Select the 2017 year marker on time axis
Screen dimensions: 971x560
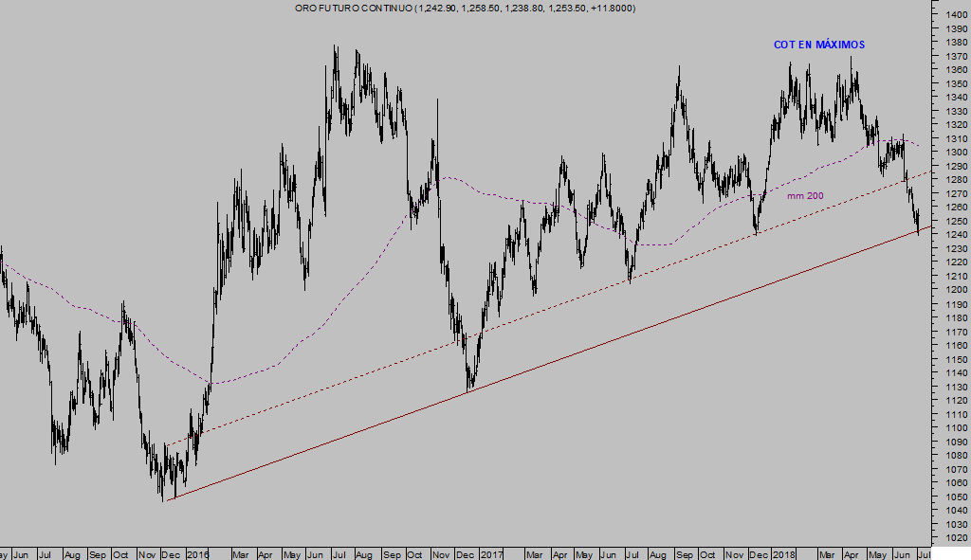click(491, 552)
